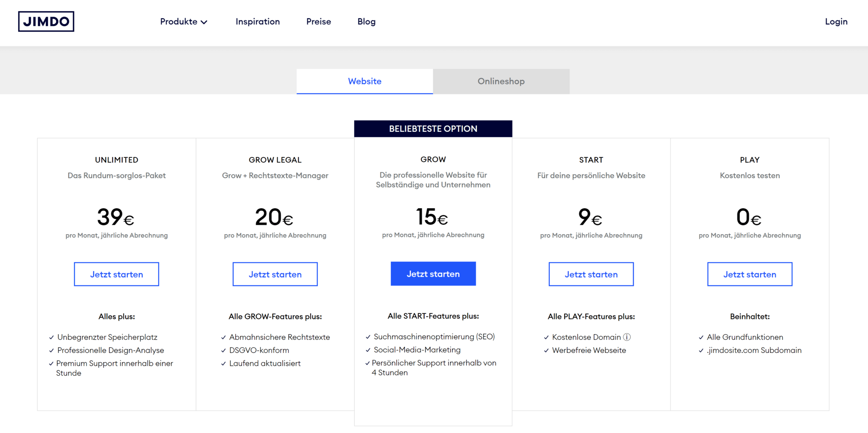The height and width of the screenshot is (433, 868).
Task: Expand the Produkte dropdown menu
Action: coord(184,22)
